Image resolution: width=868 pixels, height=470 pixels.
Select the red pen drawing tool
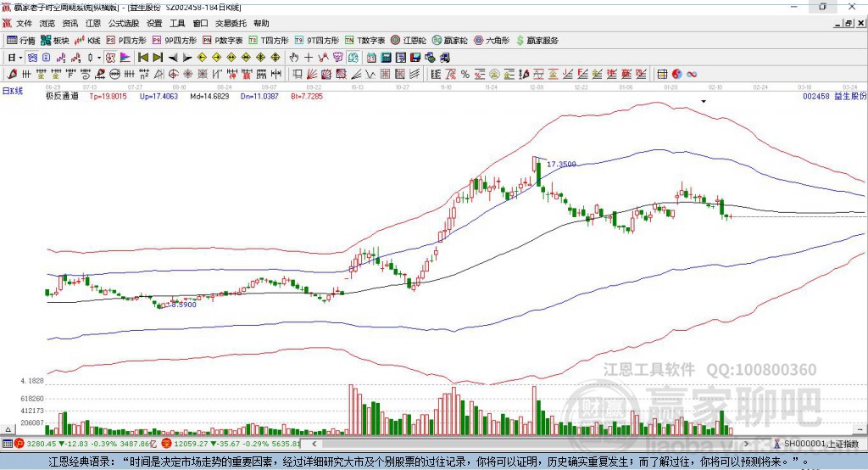pos(12,75)
